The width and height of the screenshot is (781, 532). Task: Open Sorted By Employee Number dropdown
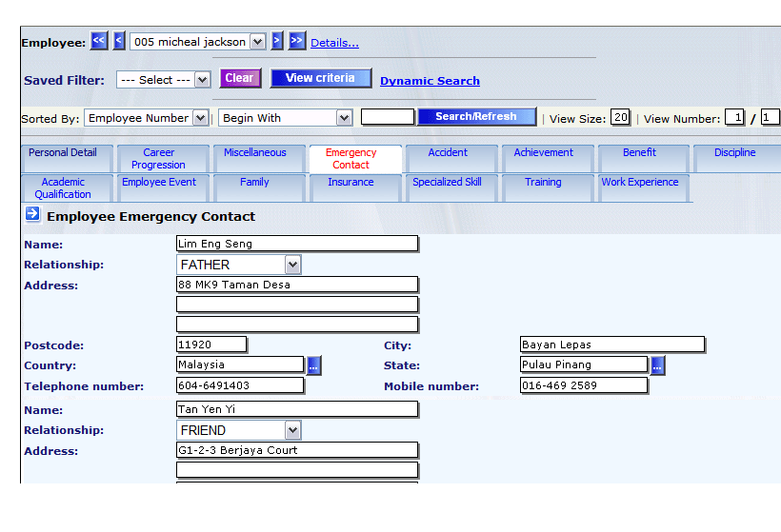(200, 118)
